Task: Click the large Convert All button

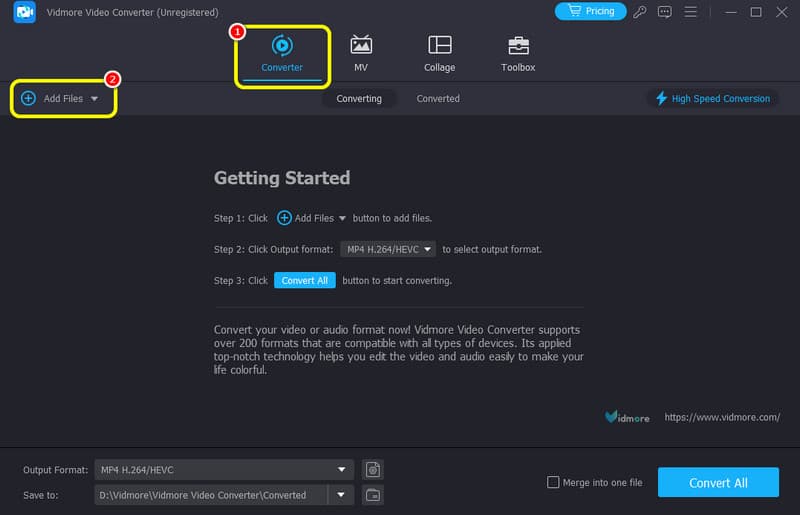Action: pos(718,482)
